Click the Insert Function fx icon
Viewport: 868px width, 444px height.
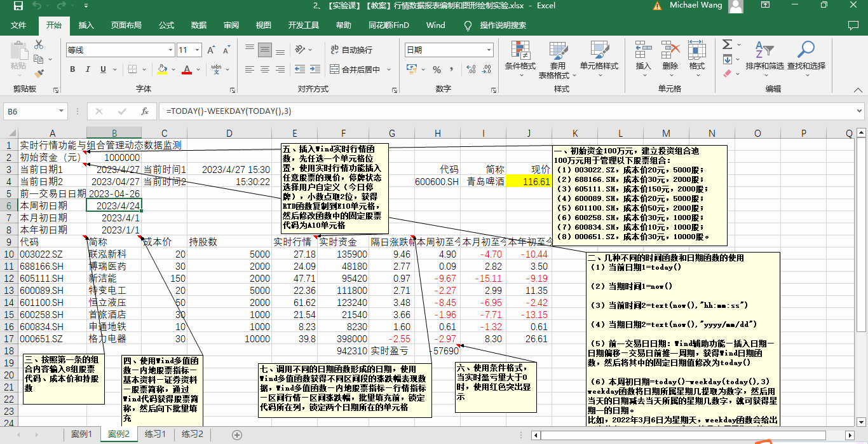pyautogui.click(x=145, y=111)
